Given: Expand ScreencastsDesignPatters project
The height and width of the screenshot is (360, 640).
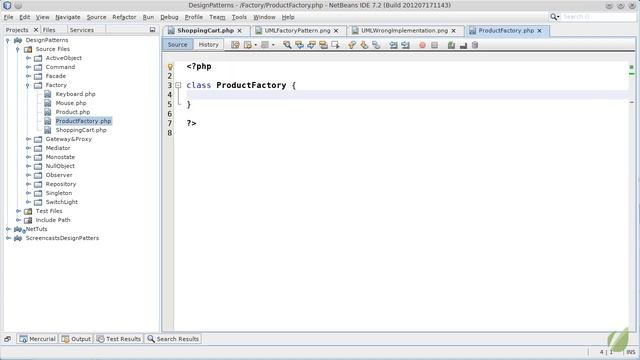Looking at the screenshot, I should pos(8,238).
